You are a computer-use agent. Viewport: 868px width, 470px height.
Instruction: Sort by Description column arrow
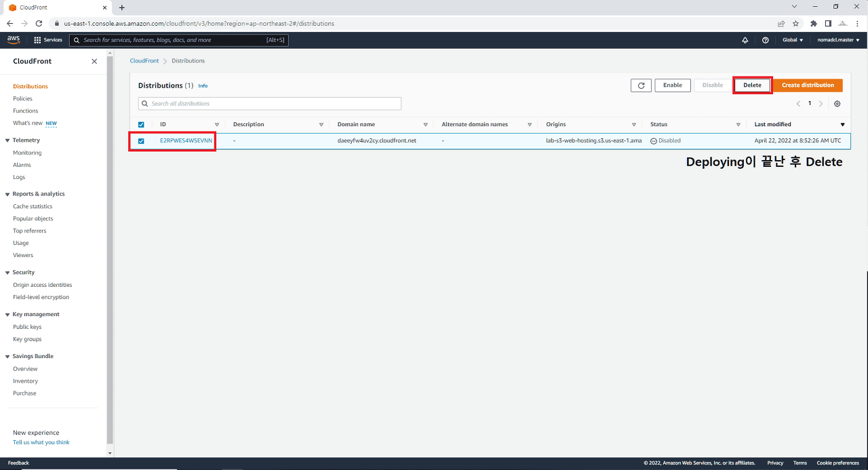pos(321,125)
